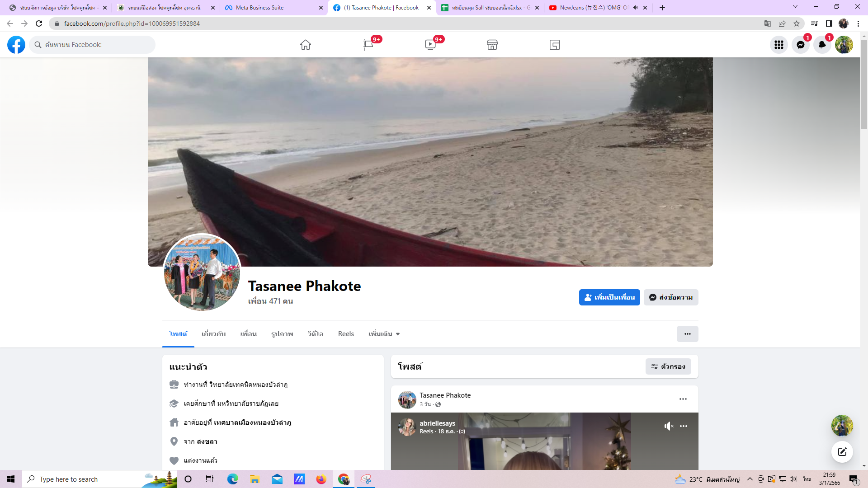Switch to the รูปภาพ photos tab
This screenshot has height=488, width=868.
coord(282,334)
